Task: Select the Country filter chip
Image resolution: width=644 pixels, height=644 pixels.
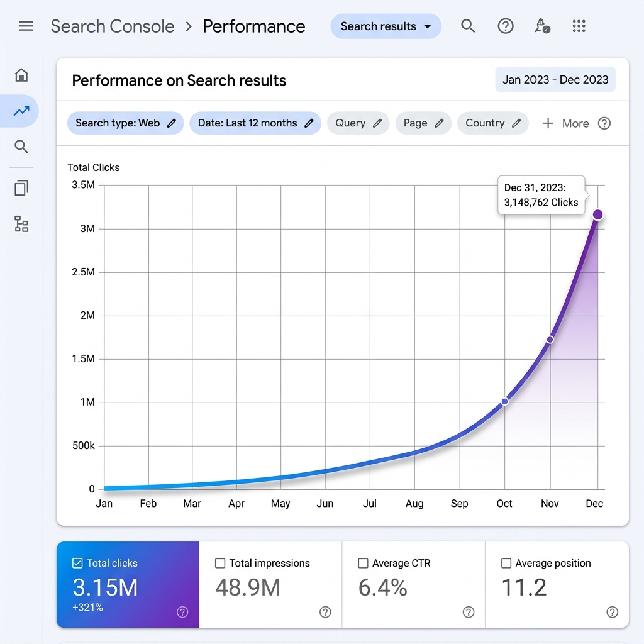Action: pos(492,123)
